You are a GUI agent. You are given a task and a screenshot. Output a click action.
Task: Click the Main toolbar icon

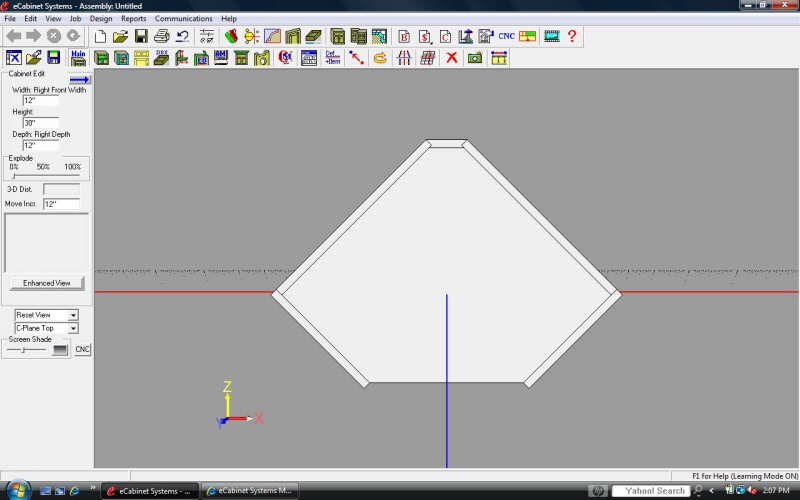coord(78,58)
